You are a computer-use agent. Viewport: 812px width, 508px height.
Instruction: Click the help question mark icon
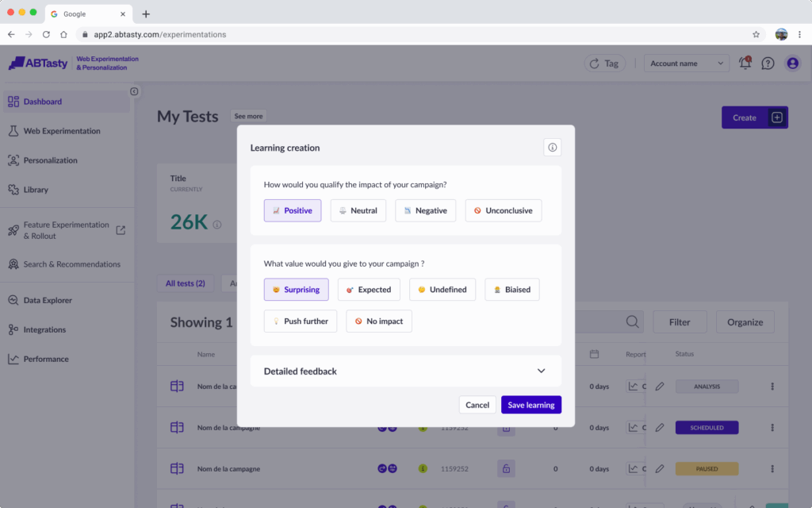tap(768, 63)
